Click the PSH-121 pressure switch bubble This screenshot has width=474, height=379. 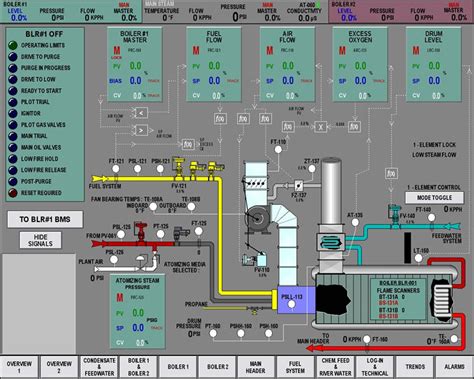coord(160,169)
